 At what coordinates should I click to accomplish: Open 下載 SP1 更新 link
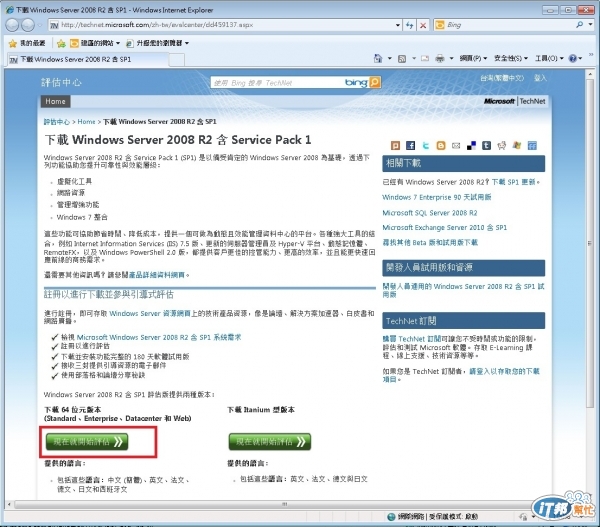[514, 182]
